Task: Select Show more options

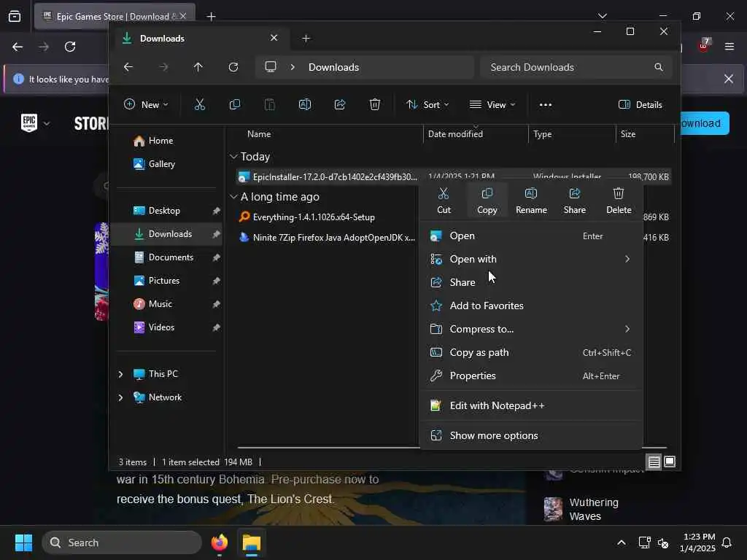Action: [x=531, y=436]
